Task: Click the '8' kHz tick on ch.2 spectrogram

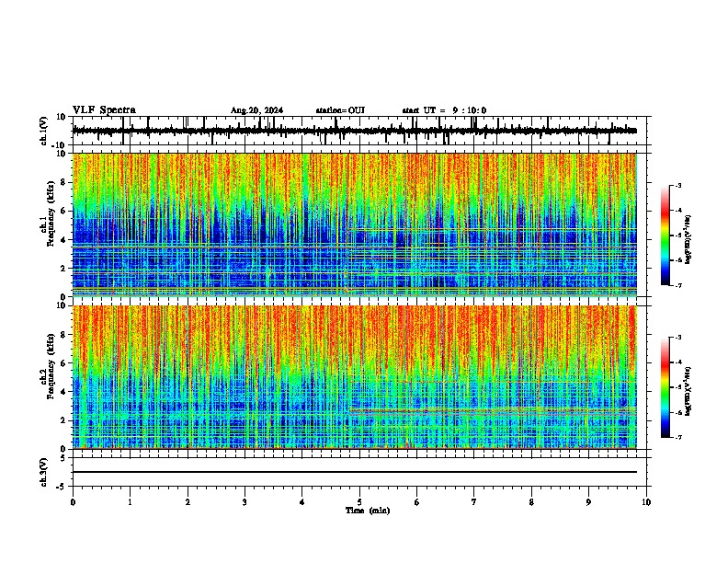Action: (x=63, y=335)
